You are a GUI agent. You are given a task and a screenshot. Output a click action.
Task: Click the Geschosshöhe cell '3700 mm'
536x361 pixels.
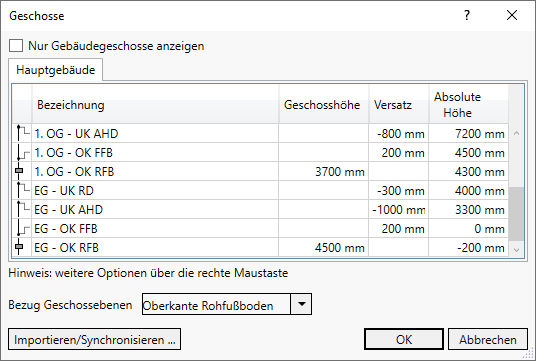(324, 172)
